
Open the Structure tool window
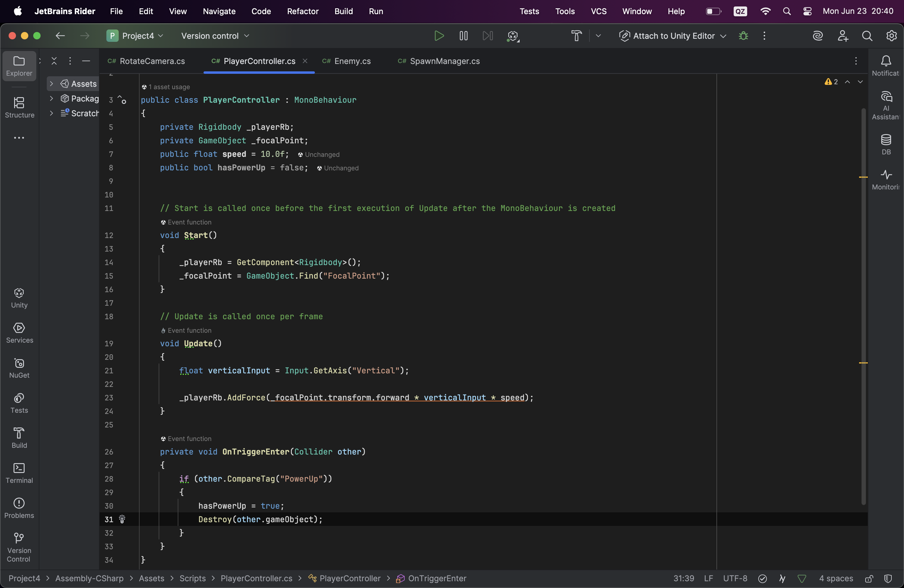point(19,108)
